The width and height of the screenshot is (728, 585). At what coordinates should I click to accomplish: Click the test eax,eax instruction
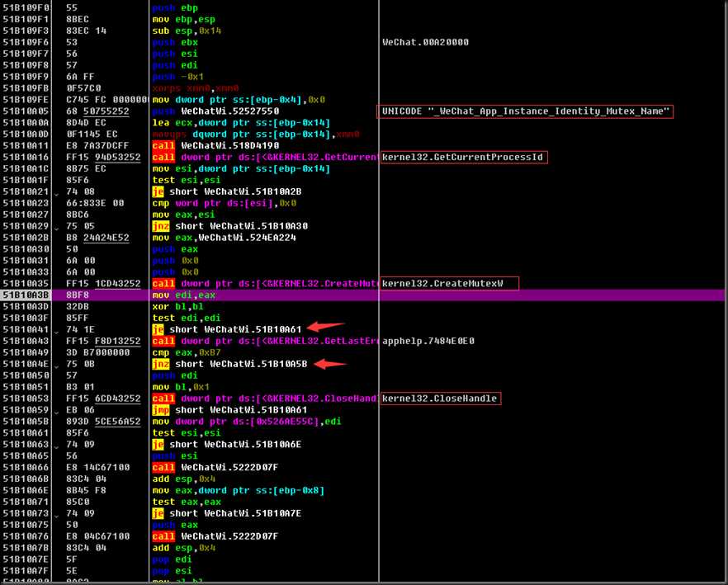(187, 502)
